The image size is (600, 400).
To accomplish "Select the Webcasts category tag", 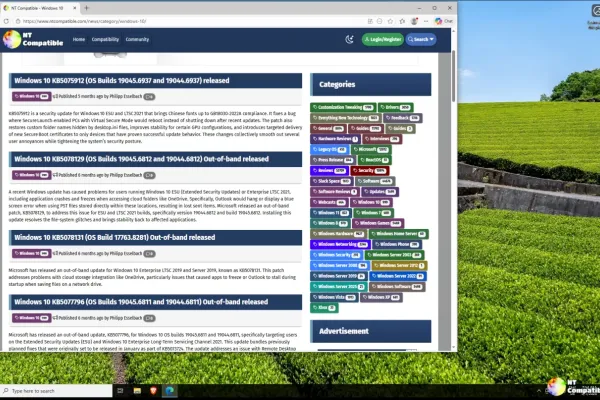I will 329,202.
